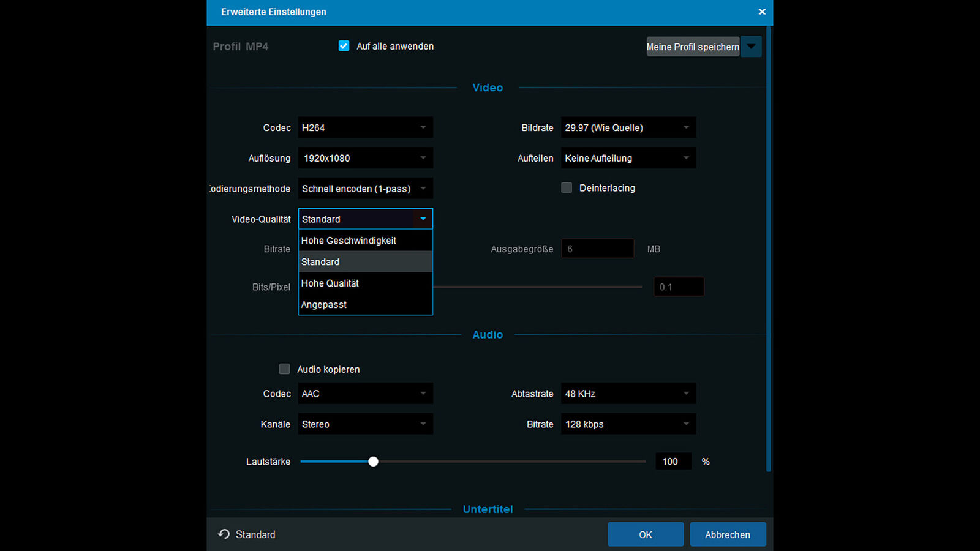This screenshot has height=551, width=980.
Task: Click the Lautstärke volume slider handle
Action: click(374, 461)
